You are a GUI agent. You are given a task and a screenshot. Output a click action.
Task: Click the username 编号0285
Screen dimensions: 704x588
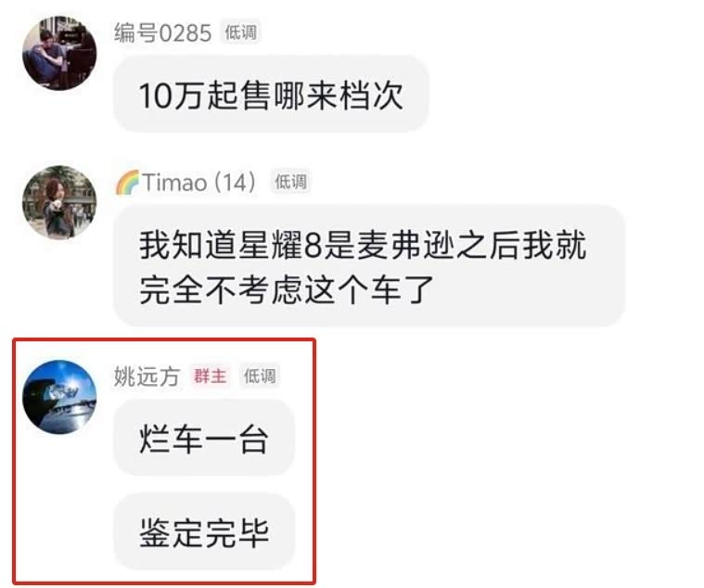tap(162, 33)
